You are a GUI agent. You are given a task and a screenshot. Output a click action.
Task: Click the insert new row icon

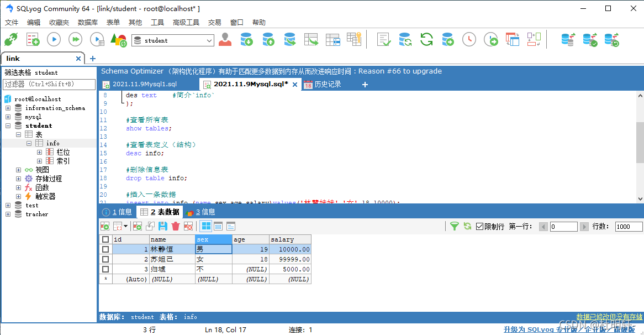coord(138,226)
